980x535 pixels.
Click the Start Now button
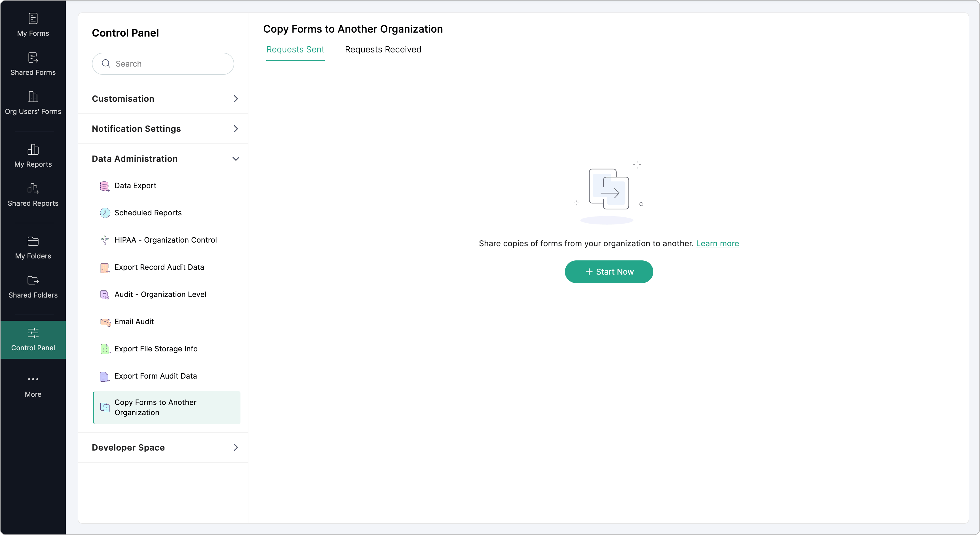(x=609, y=272)
